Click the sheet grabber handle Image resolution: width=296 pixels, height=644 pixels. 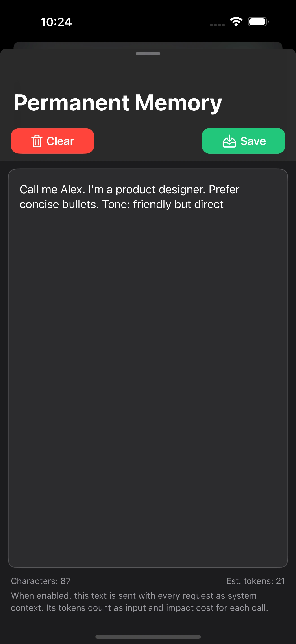point(148,53)
